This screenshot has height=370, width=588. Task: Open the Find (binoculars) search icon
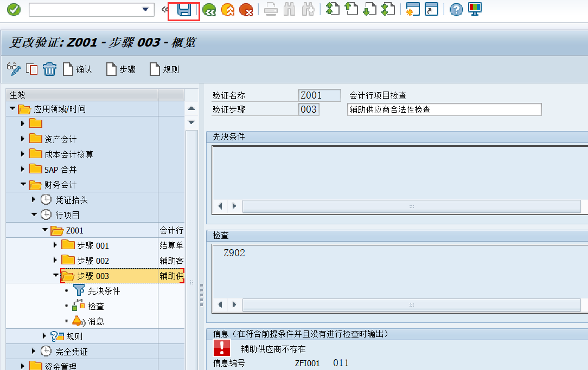(290, 10)
